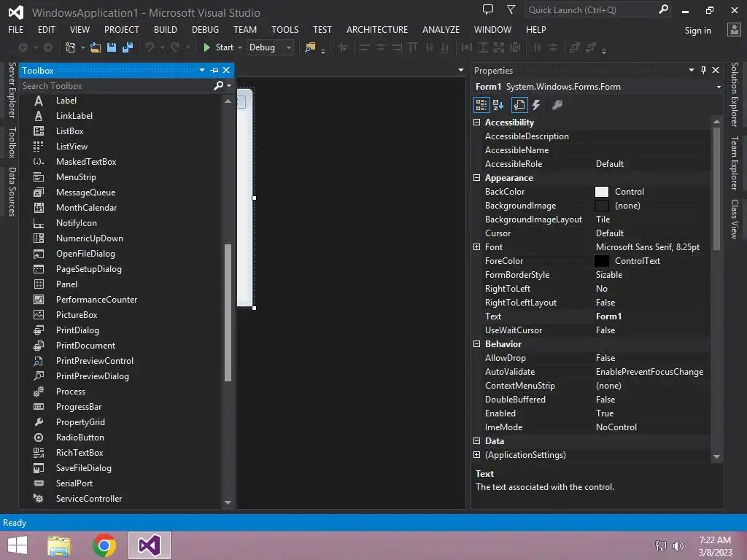Click the Property Pages wrench icon

pos(557,105)
